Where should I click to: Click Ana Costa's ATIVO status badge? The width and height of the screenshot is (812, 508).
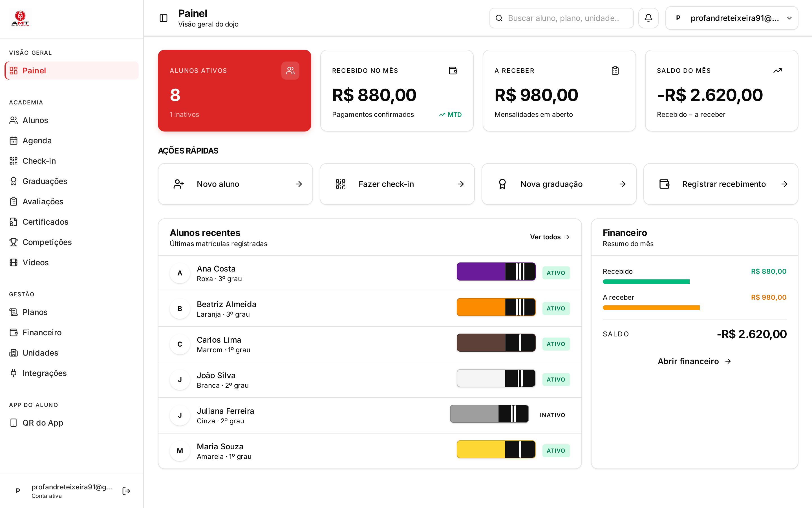tap(556, 273)
